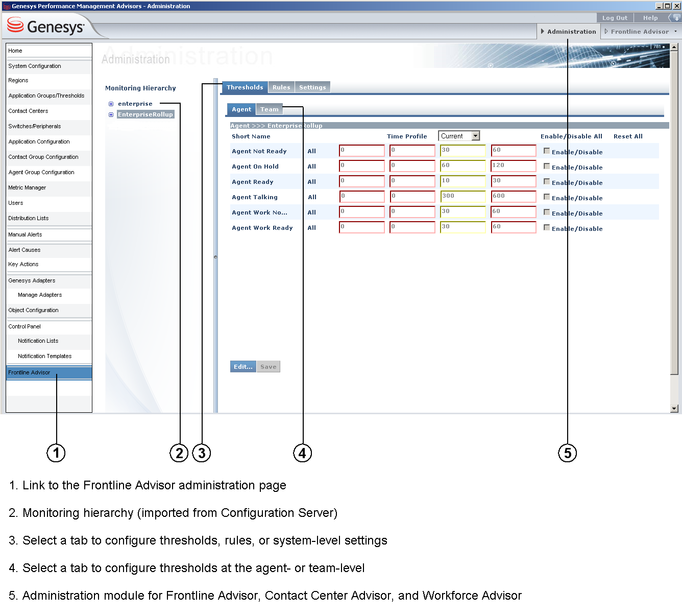Viewport: 682px width, 616px height.
Task: Check Enable/Disable for Agent Talking
Action: pyautogui.click(x=547, y=197)
